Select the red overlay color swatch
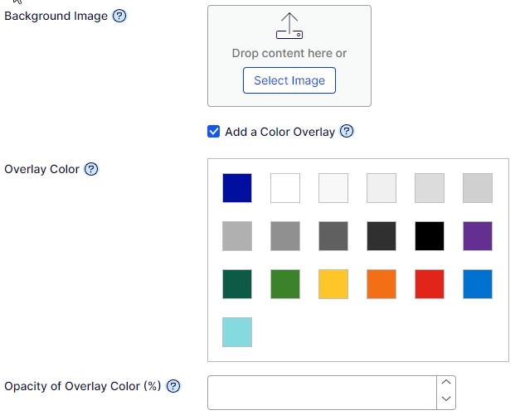 point(430,284)
